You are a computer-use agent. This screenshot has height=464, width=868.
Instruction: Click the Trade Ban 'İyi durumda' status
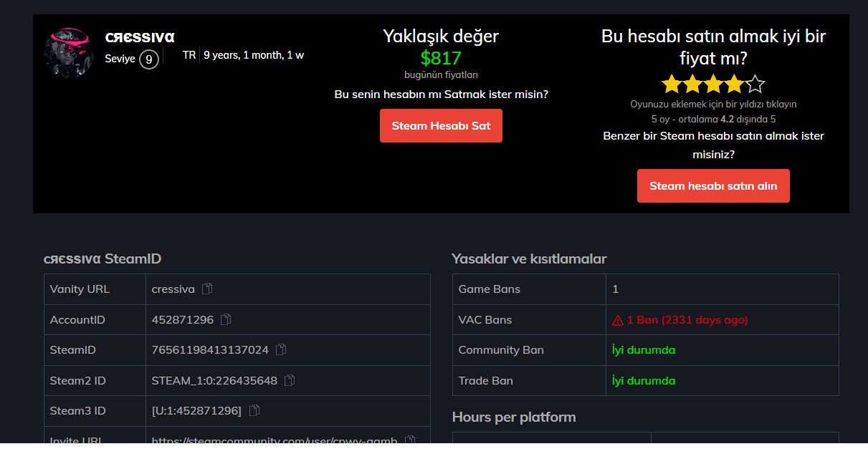pos(644,380)
